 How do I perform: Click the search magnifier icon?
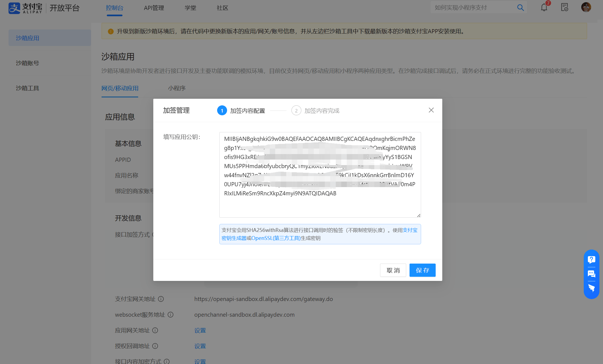point(520,8)
